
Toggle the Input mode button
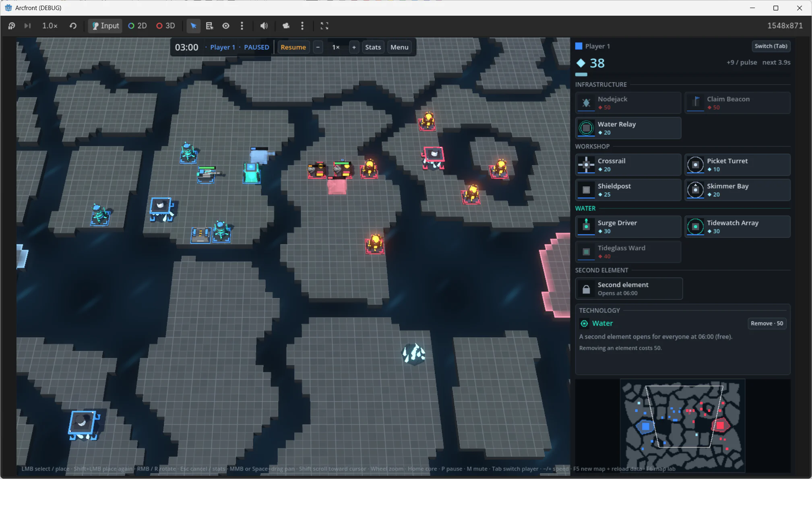pos(105,26)
